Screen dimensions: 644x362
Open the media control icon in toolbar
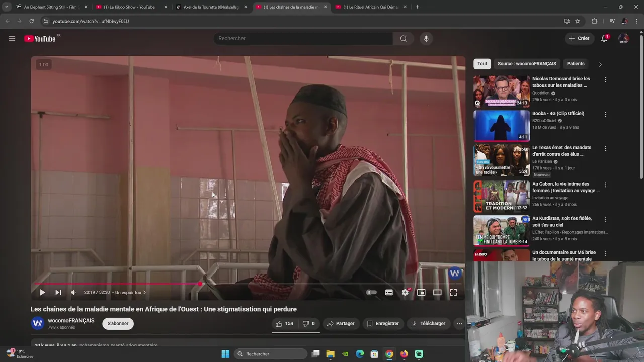(612, 21)
